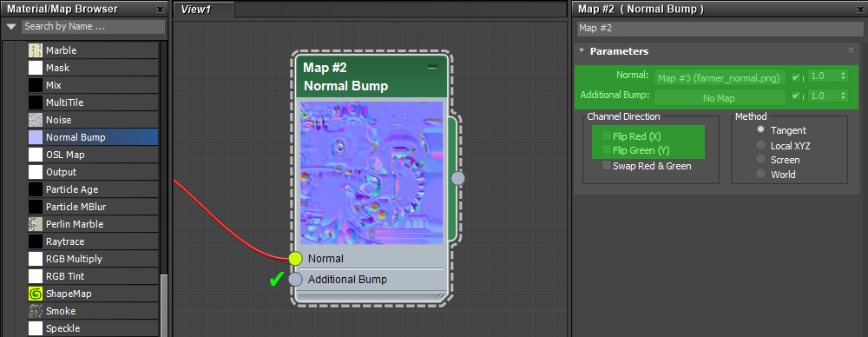Click the Additional Bump No Map button
Image resolution: width=868 pixels, height=337 pixels.
coord(720,97)
